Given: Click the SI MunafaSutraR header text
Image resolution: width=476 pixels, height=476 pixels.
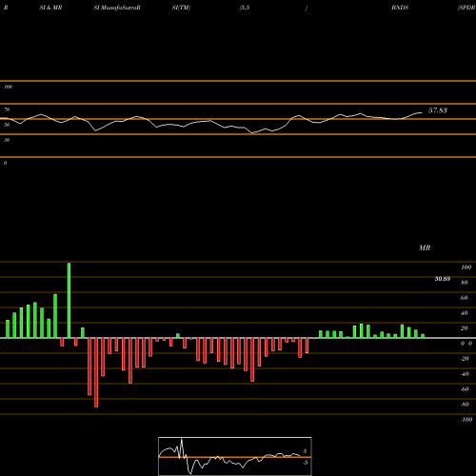Looking at the screenshot, I should click(x=117, y=8).
